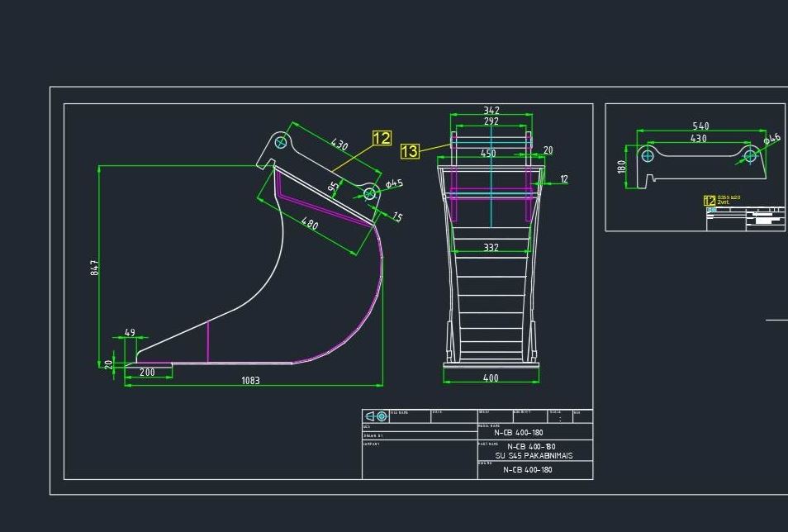The width and height of the screenshot is (788, 532).
Task: Pick the 200 dimension near the bucket tip
Action: 147,373
